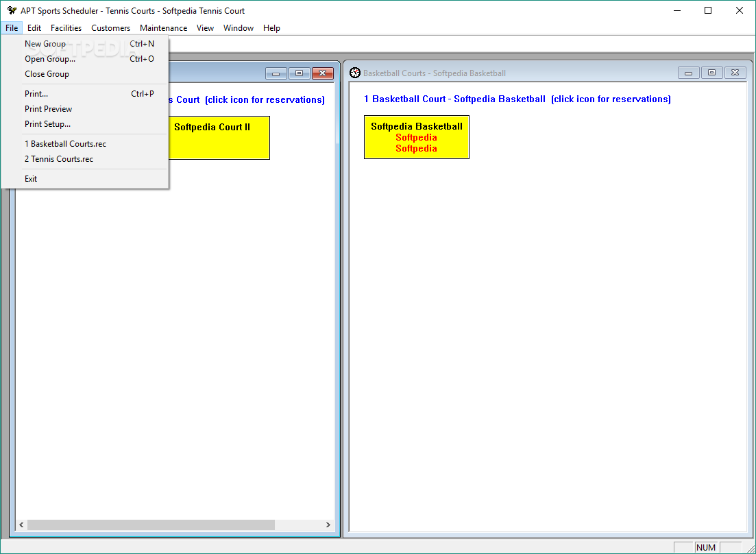Open the Customers menu

(x=110, y=28)
